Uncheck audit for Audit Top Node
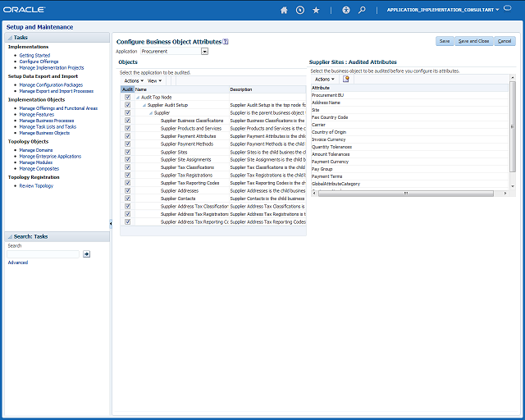The width and height of the screenshot is (525, 420). [x=128, y=97]
